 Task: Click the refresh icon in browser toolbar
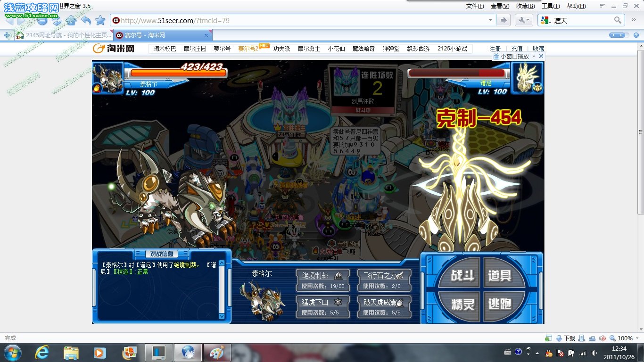[57, 20]
